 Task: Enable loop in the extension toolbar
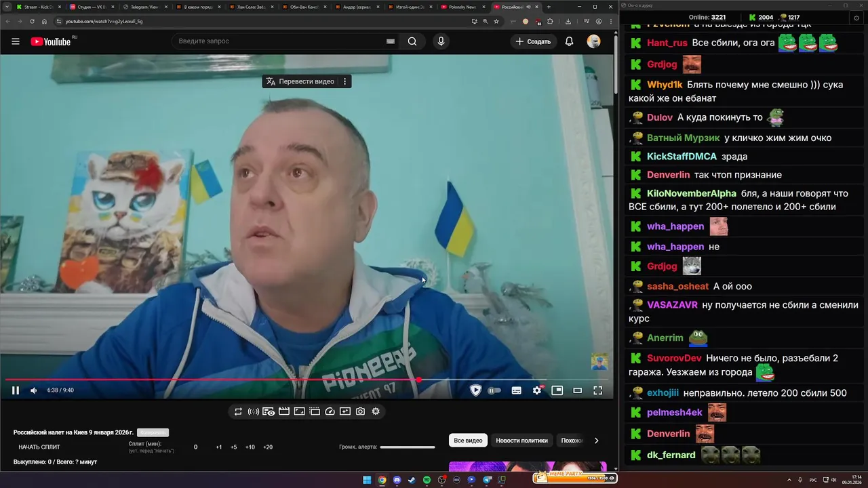tap(238, 411)
